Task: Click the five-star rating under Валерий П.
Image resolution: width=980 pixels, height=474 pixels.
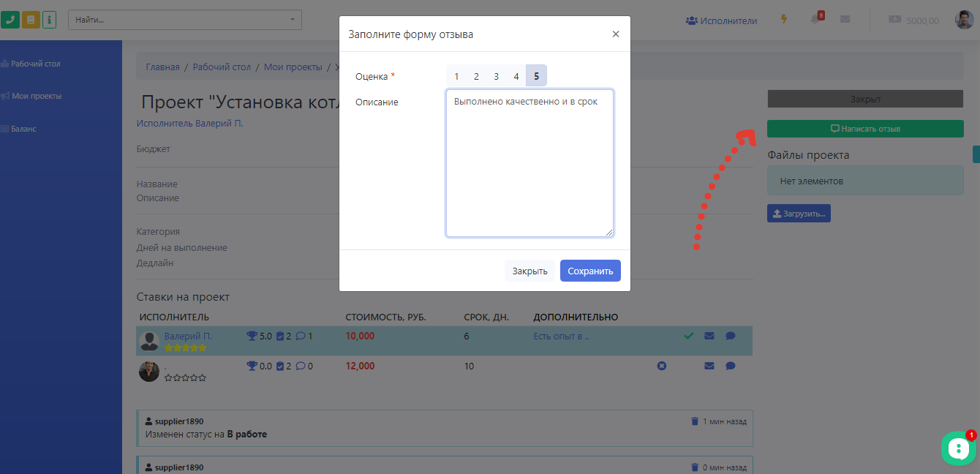Action: (x=186, y=348)
